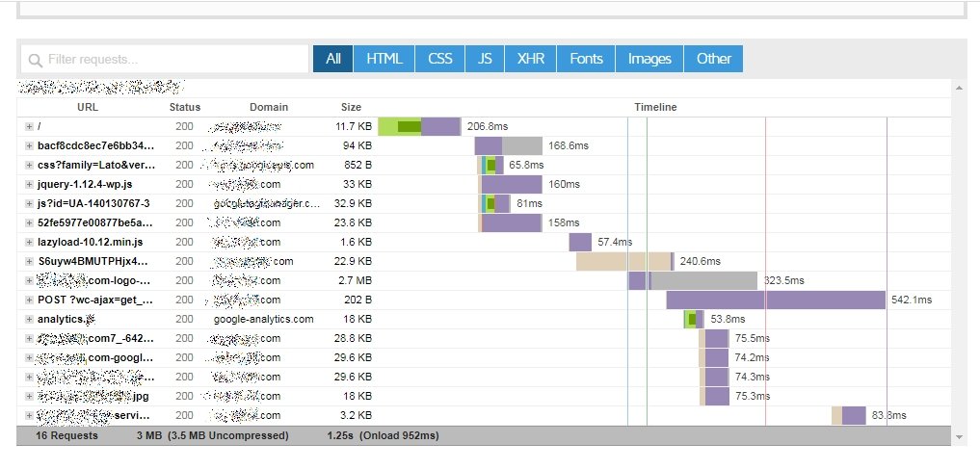Open the js?id=UA-140130767-3 request link
Image resolution: width=980 pixels, height=470 pixels.
coord(93,203)
